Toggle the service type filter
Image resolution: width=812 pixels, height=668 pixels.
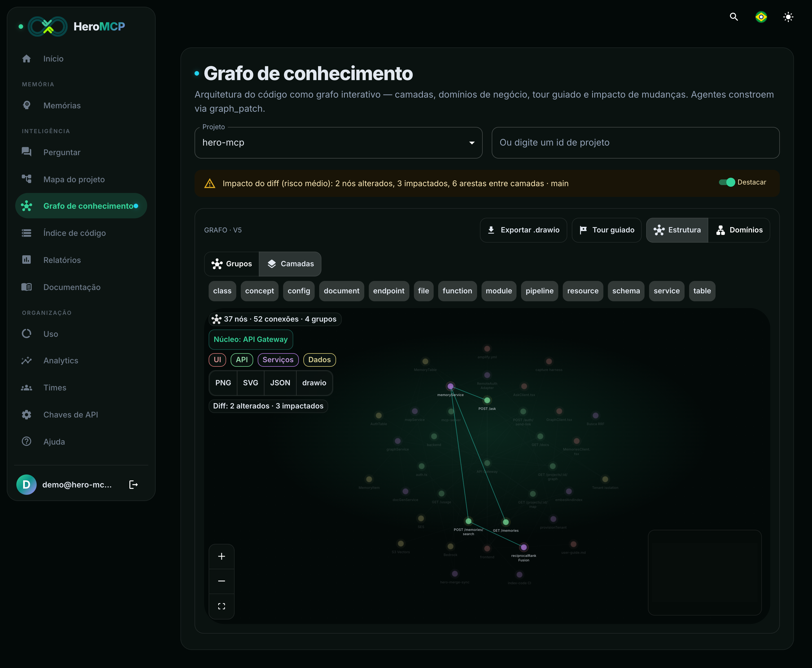pos(667,291)
